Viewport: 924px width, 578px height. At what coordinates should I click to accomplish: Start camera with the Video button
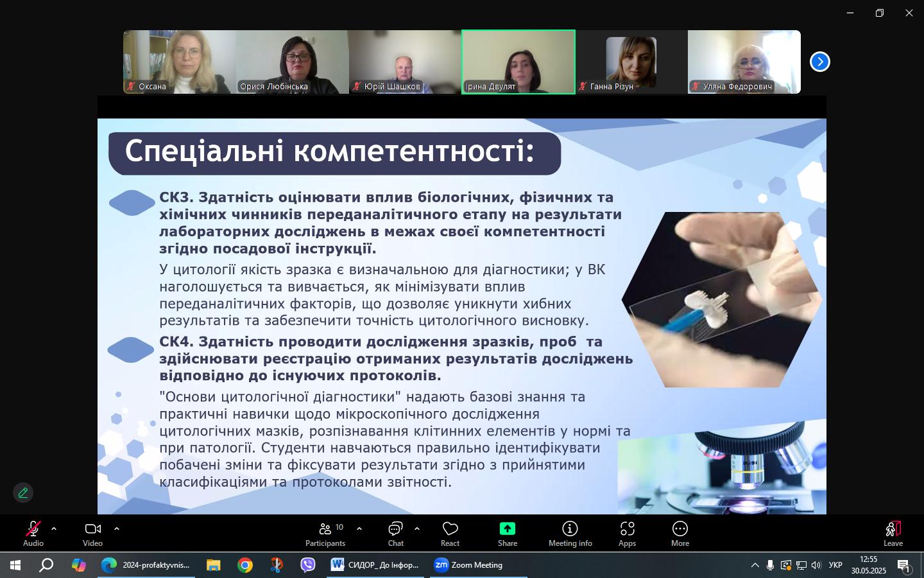coord(92,534)
